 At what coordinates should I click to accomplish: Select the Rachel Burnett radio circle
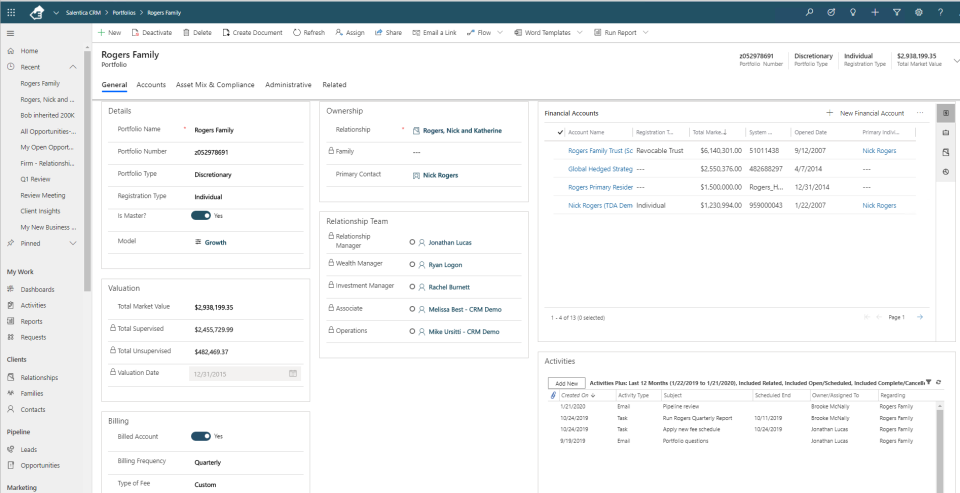tap(412, 287)
